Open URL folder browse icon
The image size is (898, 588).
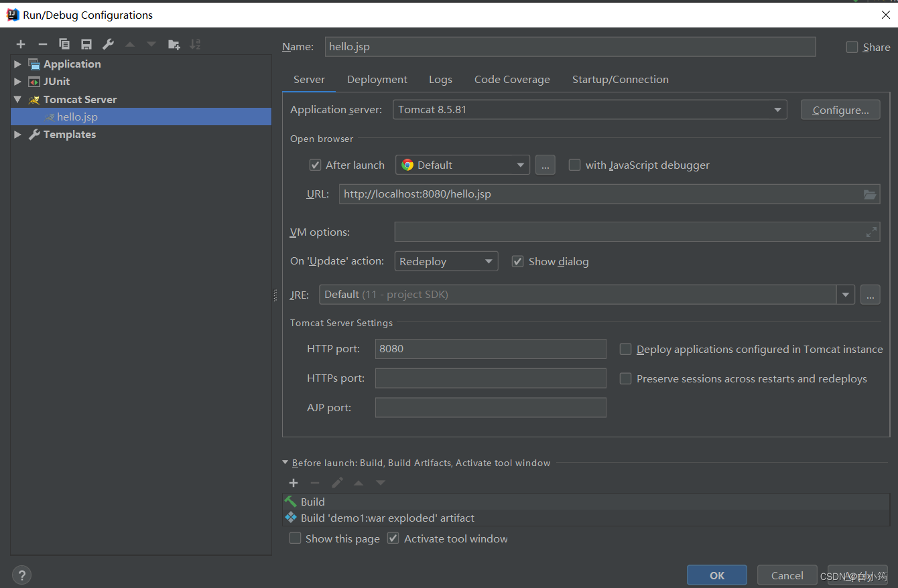870,194
